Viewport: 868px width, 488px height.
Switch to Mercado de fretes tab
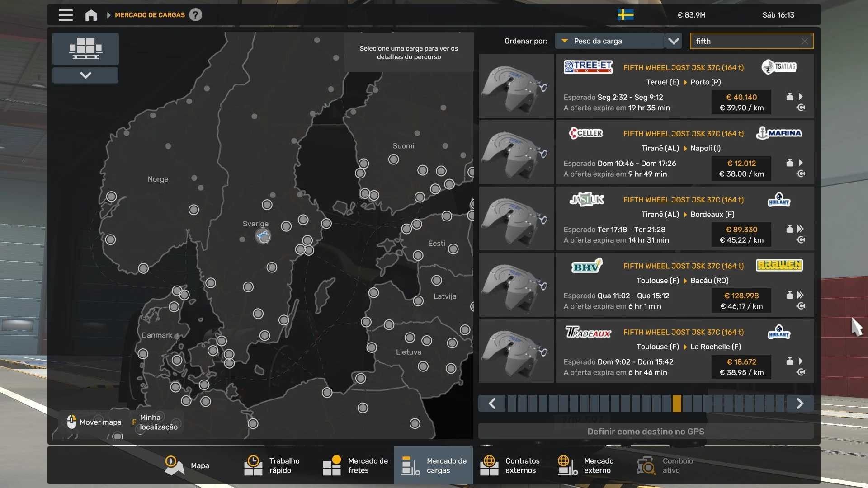[x=355, y=465]
